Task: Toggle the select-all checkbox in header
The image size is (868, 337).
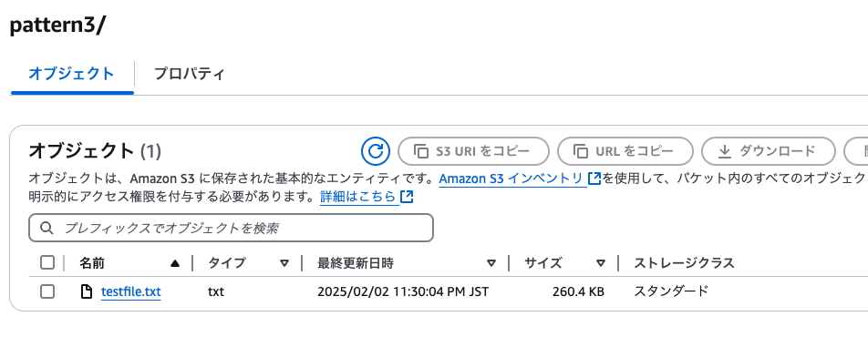Action: [47, 263]
